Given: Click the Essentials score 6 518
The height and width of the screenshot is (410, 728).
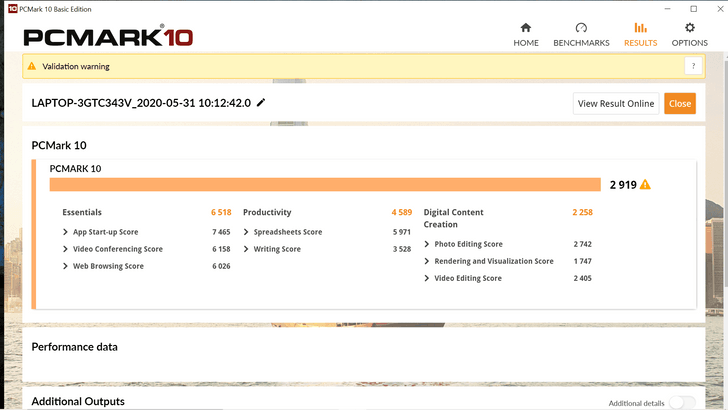Looking at the screenshot, I should tap(221, 212).
